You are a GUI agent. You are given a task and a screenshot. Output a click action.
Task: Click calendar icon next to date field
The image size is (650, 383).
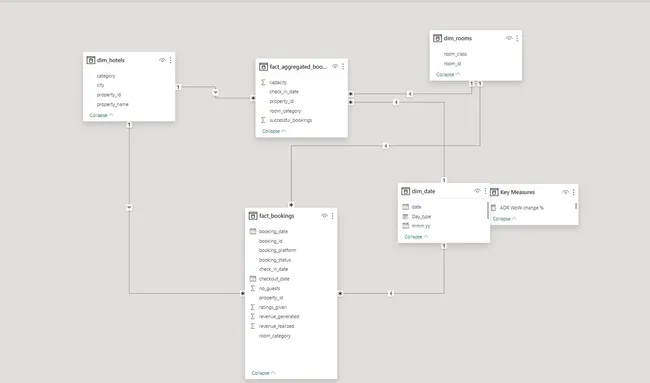coord(405,206)
